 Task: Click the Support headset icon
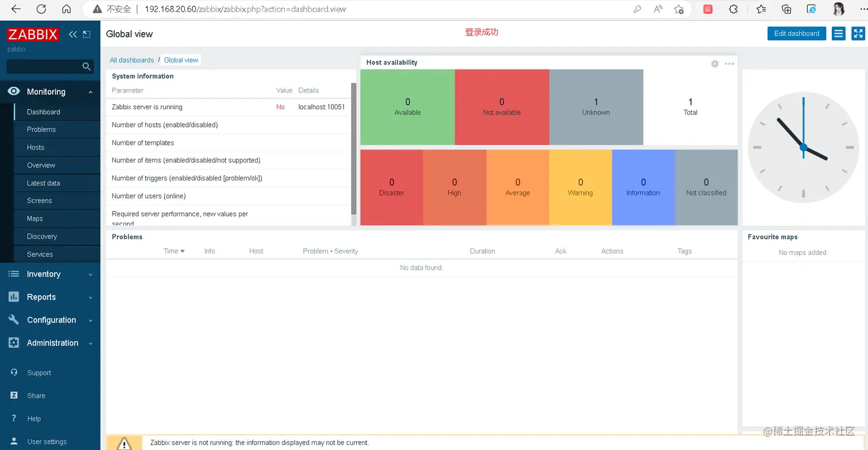point(14,372)
